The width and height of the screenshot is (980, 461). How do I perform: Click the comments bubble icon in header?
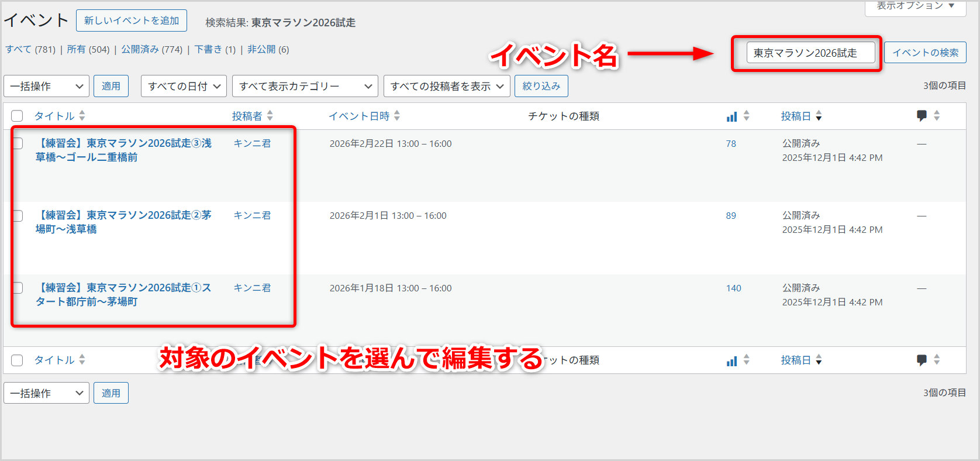click(922, 116)
